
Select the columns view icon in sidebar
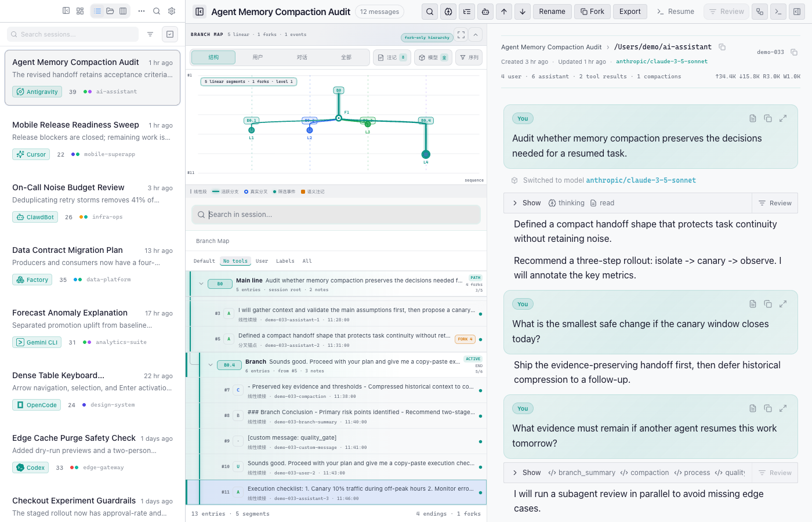[123, 11]
